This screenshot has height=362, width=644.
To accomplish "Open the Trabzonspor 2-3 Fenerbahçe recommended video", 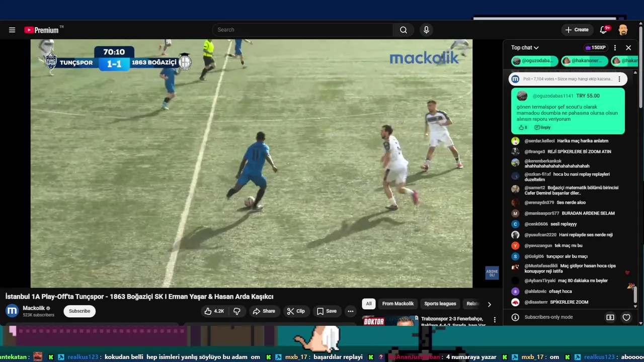I will 452,321.
